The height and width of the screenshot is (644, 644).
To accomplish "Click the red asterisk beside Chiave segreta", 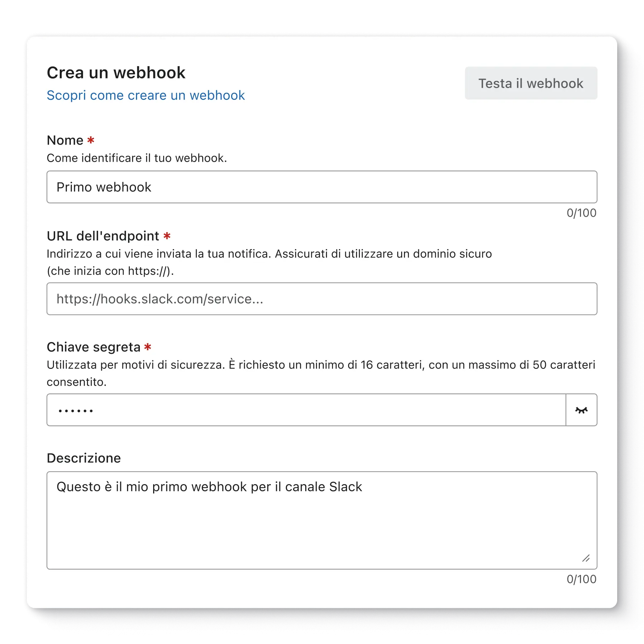I will [148, 346].
